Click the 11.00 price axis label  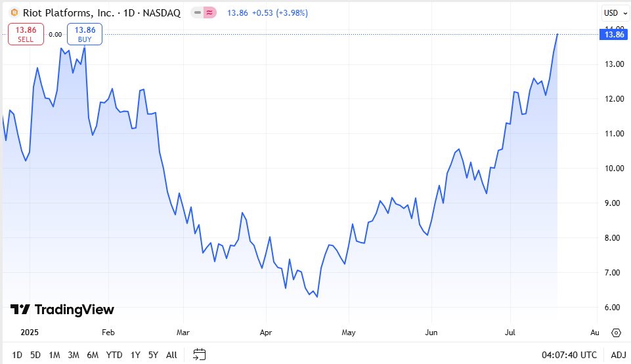(615, 133)
